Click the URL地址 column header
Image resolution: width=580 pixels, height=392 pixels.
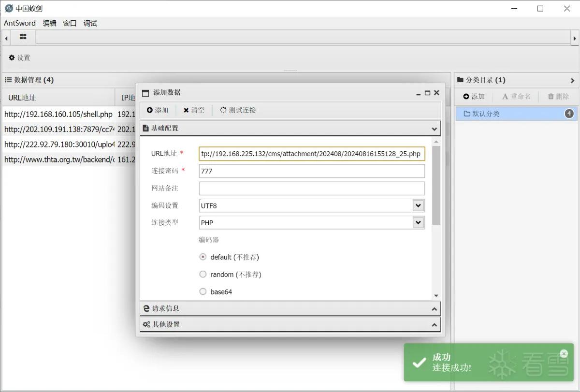pos(58,98)
